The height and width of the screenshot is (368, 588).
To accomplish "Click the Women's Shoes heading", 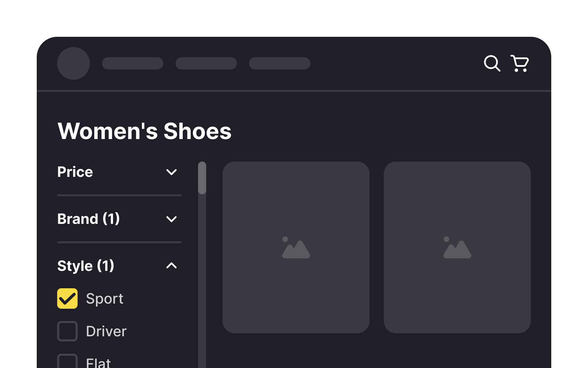I will [x=145, y=131].
